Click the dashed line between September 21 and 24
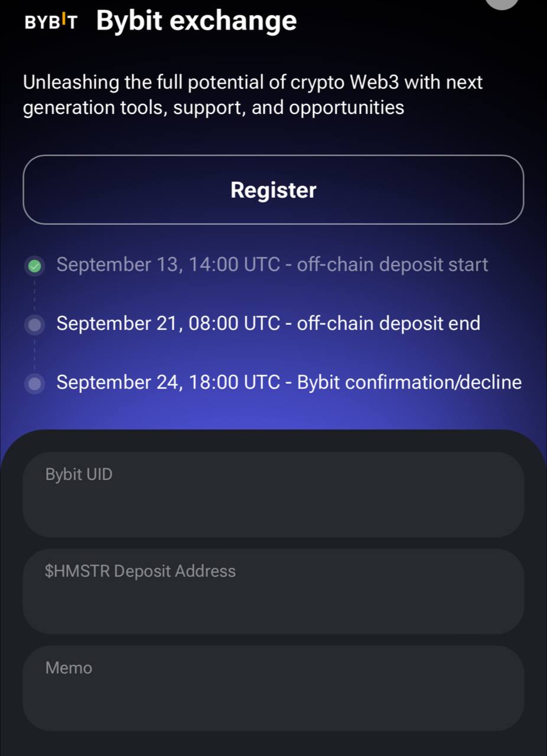The image size is (547, 756). (x=35, y=354)
